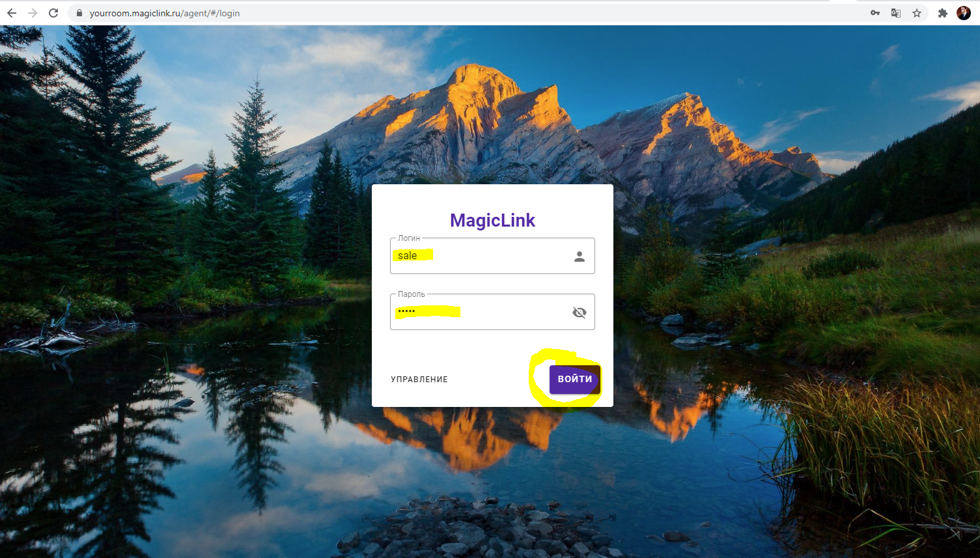
Task: Open the saved passwords key icon
Action: click(x=875, y=13)
